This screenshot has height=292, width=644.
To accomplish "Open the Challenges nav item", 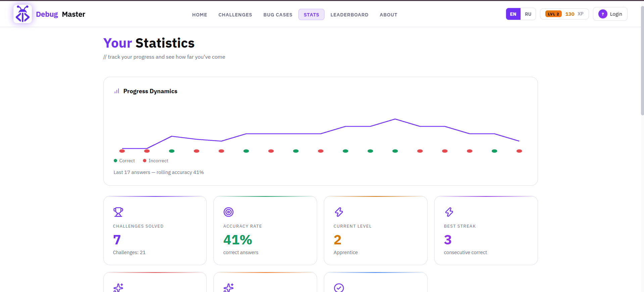I will 235,15.
